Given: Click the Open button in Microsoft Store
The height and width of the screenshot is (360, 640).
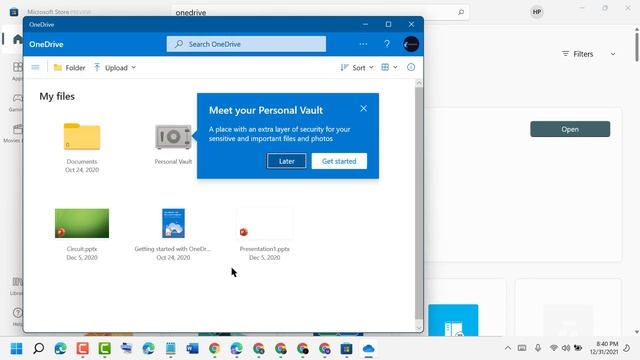Looking at the screenshot, I should click(x=570, y=129).
